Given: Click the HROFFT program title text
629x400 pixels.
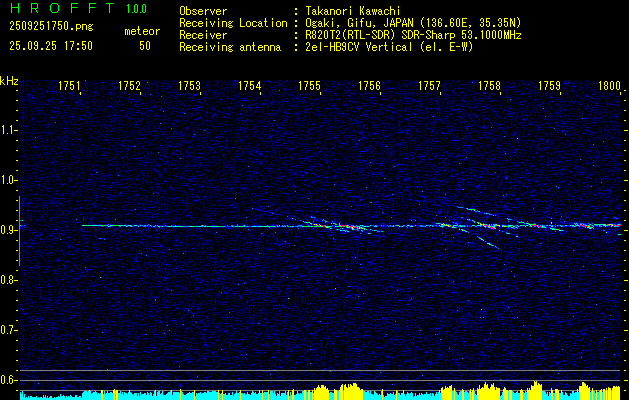Looking at the screenshot, I should click(x=61, y=8).
